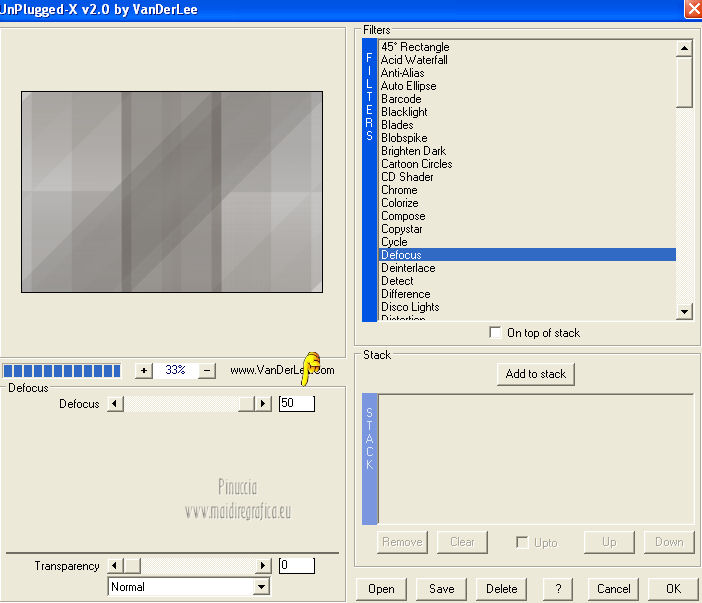Click Filters list scroll down arrow
The width and height of the screenshot is (702, 603).
pyautogui.click(x=684, y=312)
